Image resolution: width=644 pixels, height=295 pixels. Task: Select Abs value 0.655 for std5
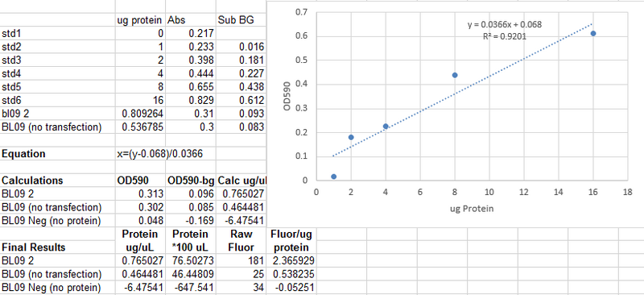pos(191,87)
